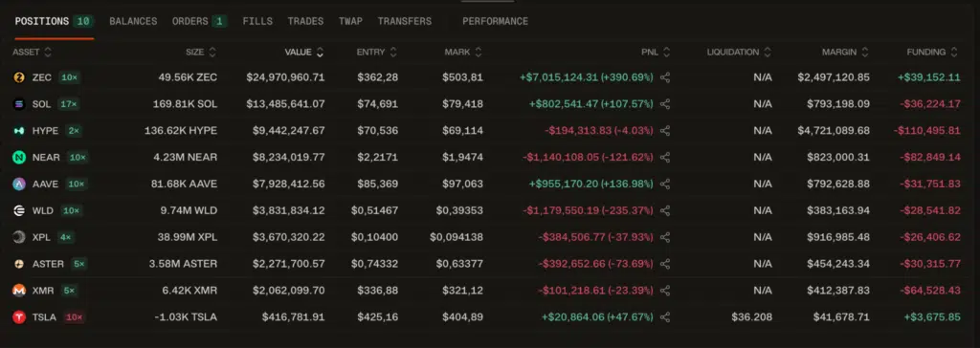Image resolution: width=980 pixels, height=348 pixels.
Task: Click the TSLA logo icon
Action: [19, 317]
